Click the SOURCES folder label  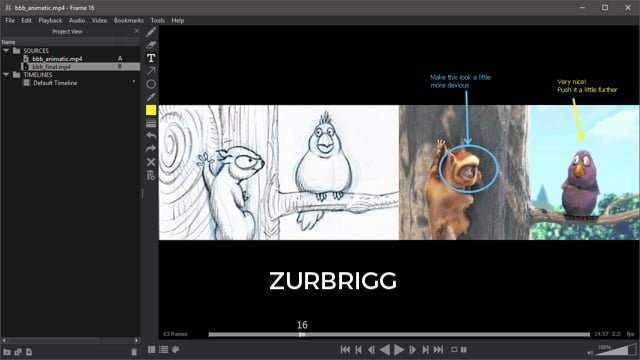[36, 51]
